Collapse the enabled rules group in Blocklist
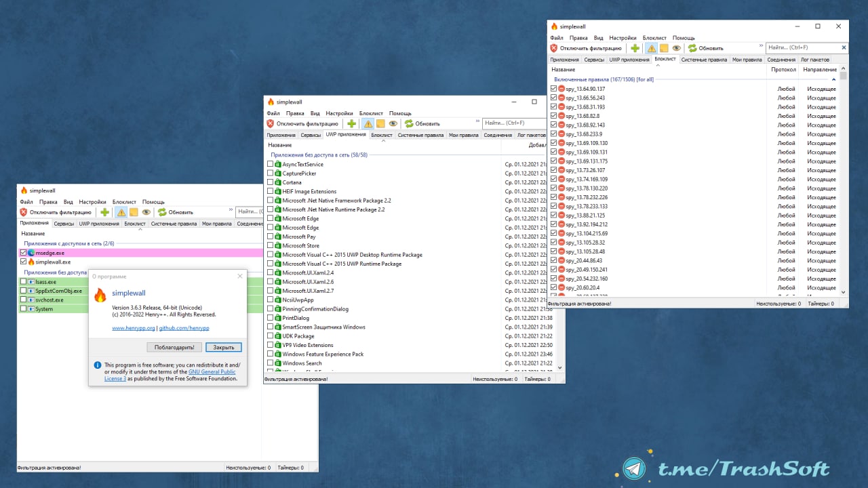868x488 pixels. point(834,79)
